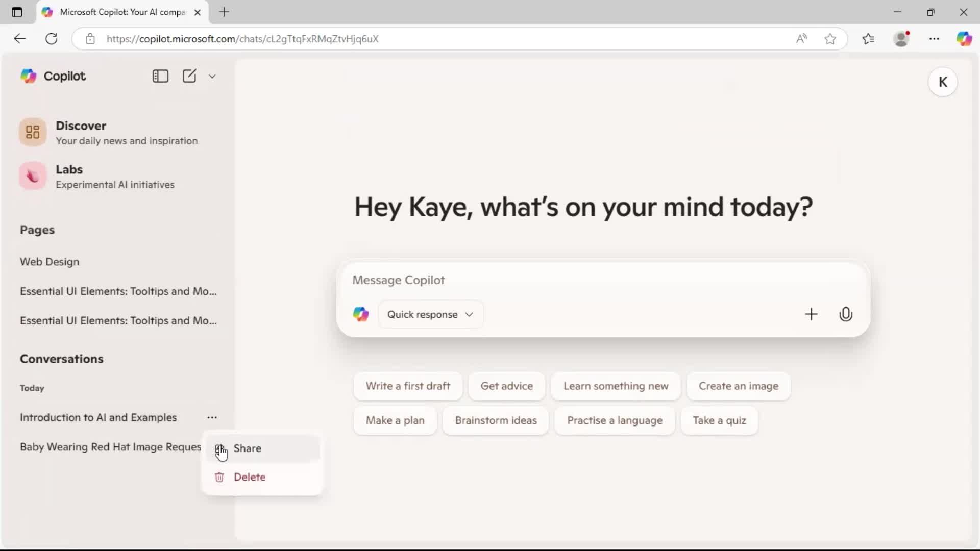Select the Make a plan suggestion

pyautogui.click(x=395, y=421)
